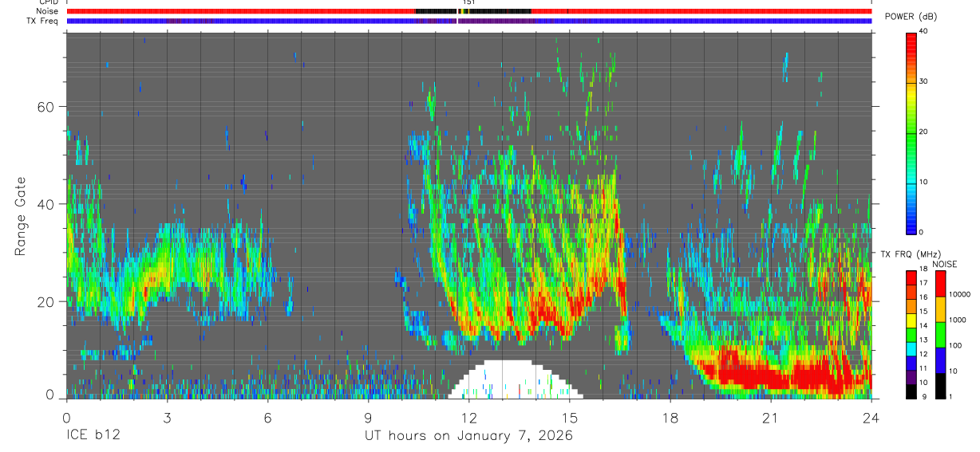Click the '10000' NOISE legend label
Image resolution: width=980 pixels, height=452 pixels.
(x=958, y=295)
